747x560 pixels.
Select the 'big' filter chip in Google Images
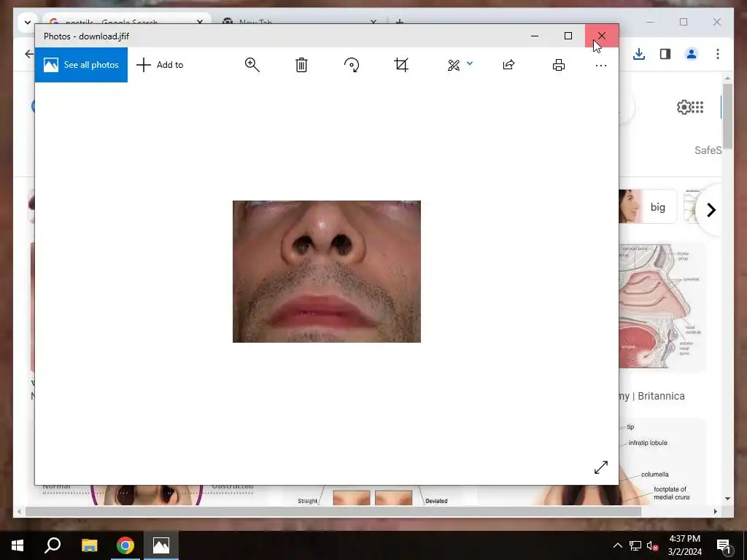click(648, 206)
